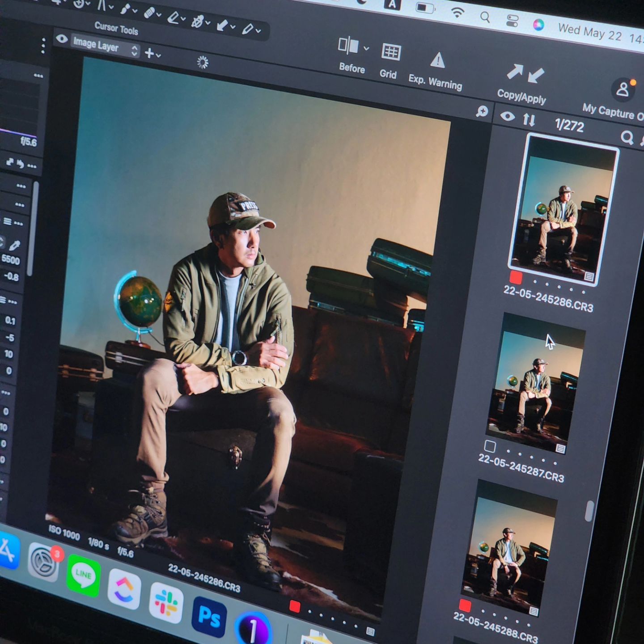The height and width of the screenshot is (644, 644).
Task: Click the Kelvin value 5500 field
Action: coord(10,259)
